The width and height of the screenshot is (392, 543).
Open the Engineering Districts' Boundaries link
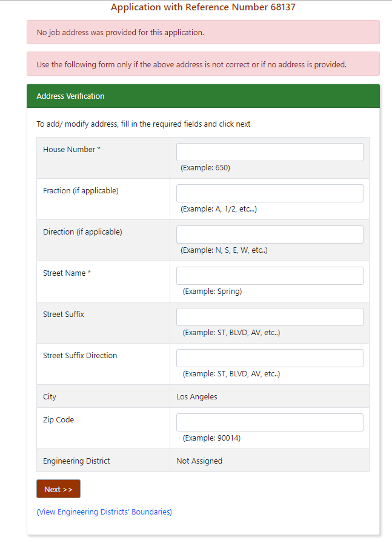point(104,511)
